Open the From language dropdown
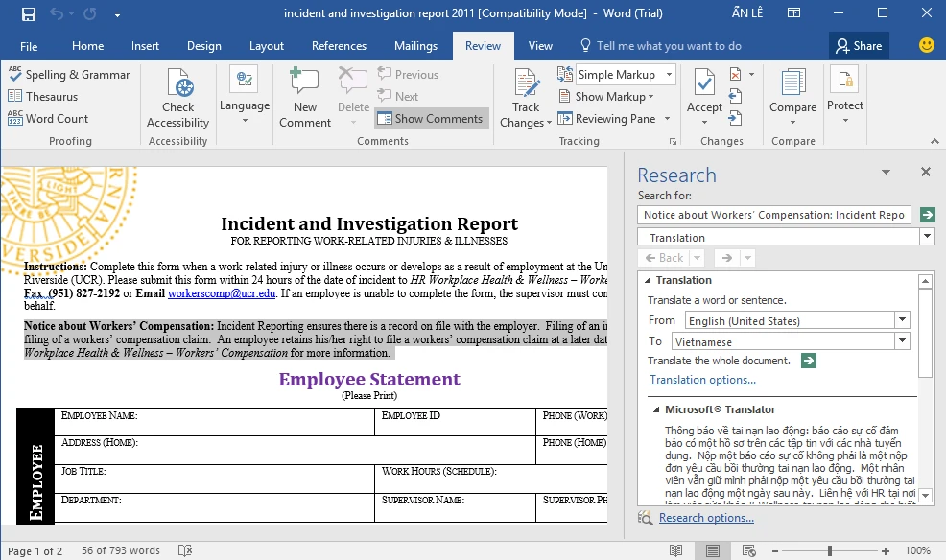The height and width of the screenshot is (560, 946). (x=902, y=320)
